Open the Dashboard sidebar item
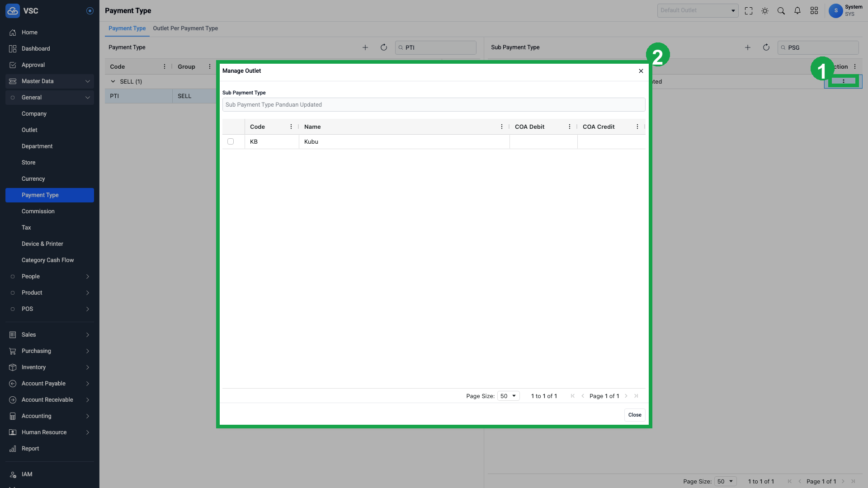This screenshot has height=488, width=868. click(x=50, y=49)
